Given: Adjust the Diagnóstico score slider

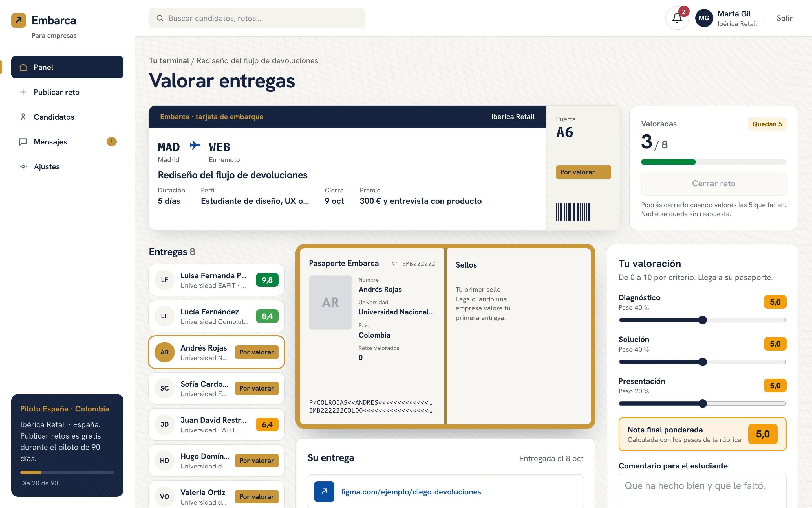Looking at the screenshot, I should point(702,320).
